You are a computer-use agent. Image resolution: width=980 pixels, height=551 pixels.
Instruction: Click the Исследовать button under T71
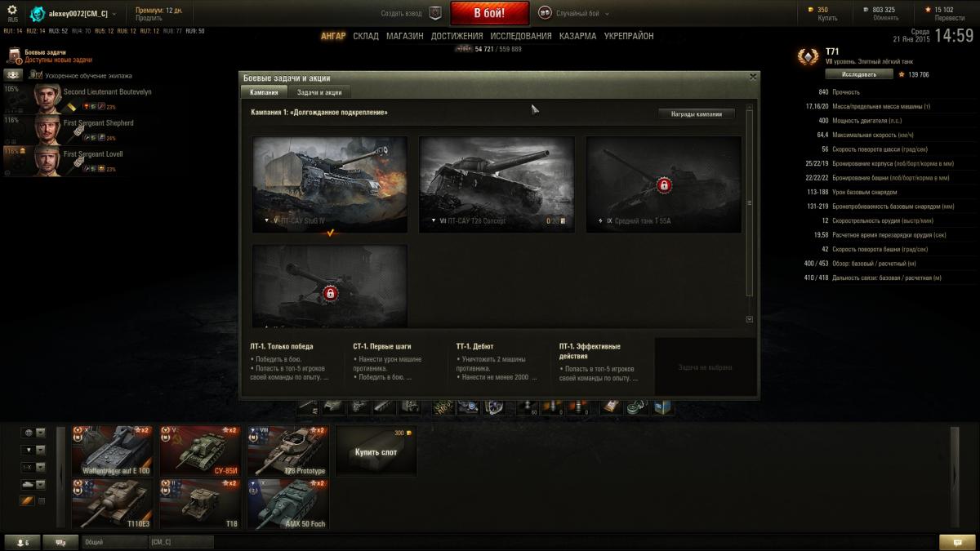click(858, 74)
